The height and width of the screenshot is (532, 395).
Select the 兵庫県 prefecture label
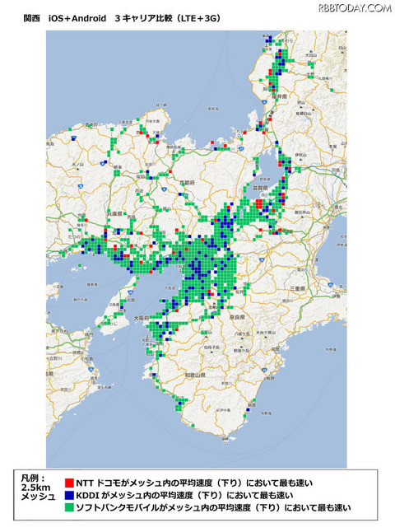point(114,214)
